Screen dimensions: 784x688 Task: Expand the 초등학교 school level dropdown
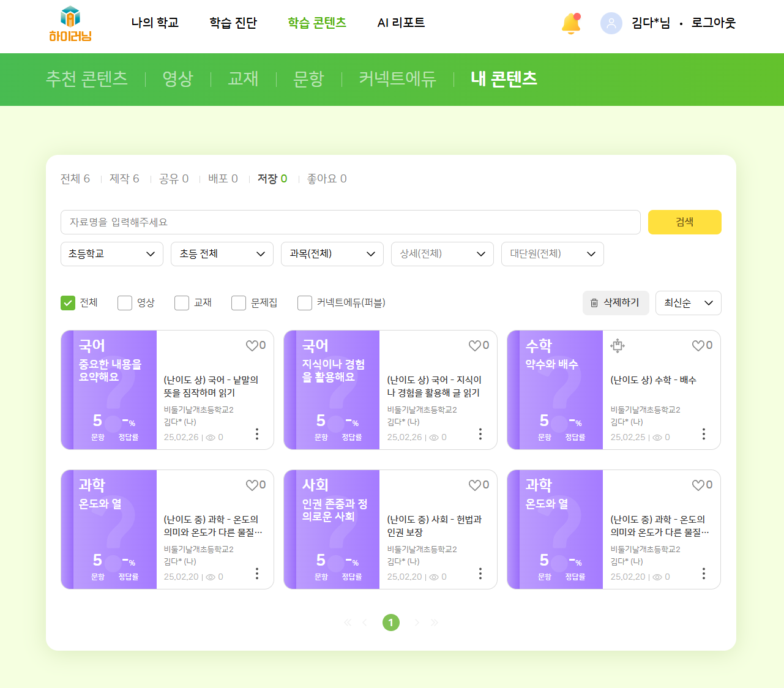[x=112, y=254]
